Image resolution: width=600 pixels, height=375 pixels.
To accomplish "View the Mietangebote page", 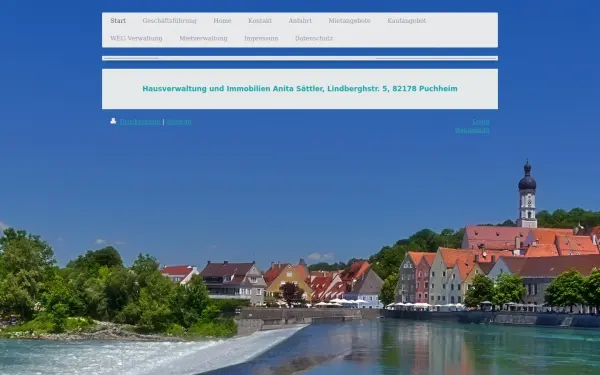I will click(349, 21).
